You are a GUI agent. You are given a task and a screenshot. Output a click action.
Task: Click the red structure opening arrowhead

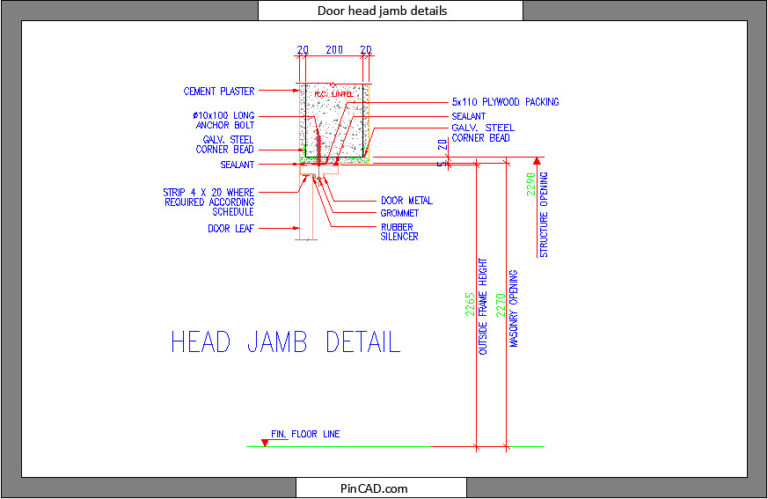[537, 161]
